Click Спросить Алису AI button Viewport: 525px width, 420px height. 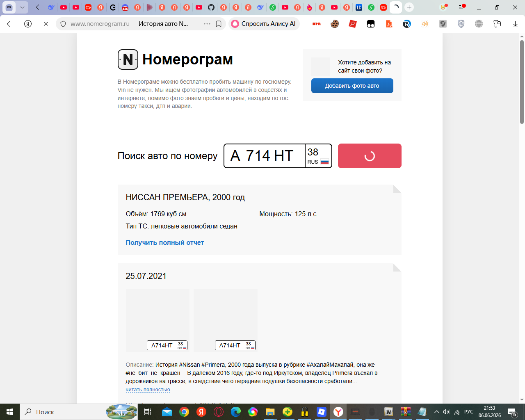[264, 24]
